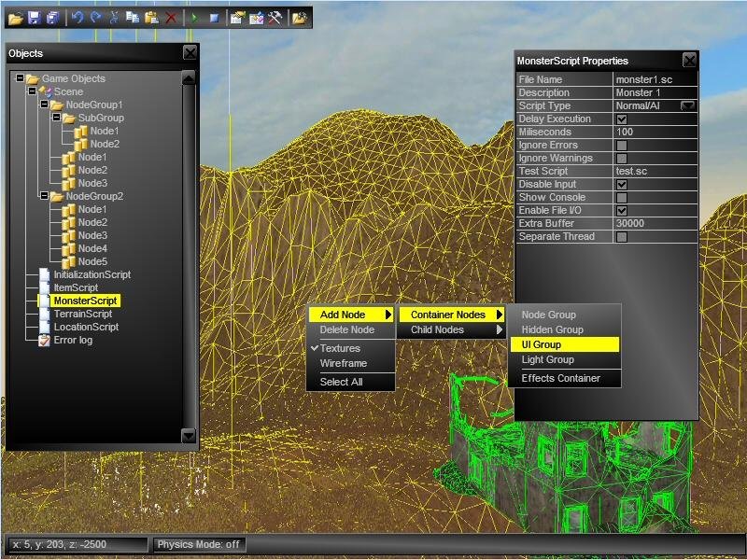Click the File Name field monster1.sc
Viewport: 747px width, 560px height.
point(655,79)
